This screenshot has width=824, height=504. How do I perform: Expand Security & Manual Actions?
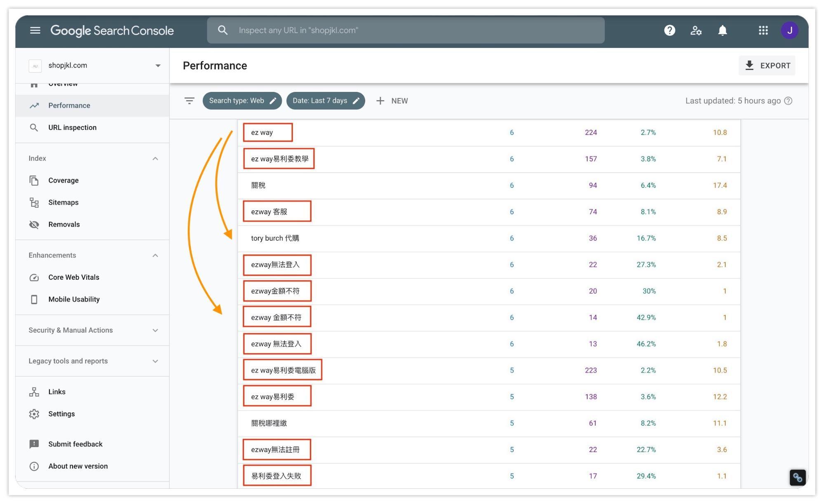[x=155, y=330]
